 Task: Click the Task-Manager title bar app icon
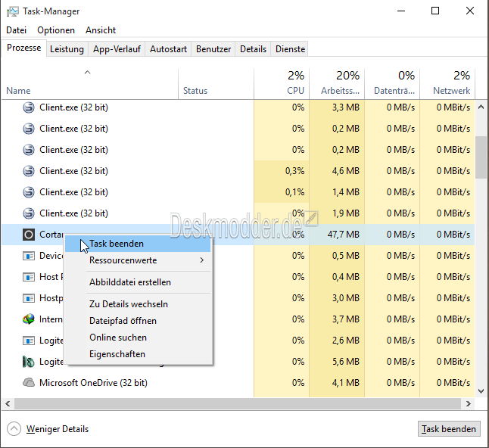coord(13,11)
